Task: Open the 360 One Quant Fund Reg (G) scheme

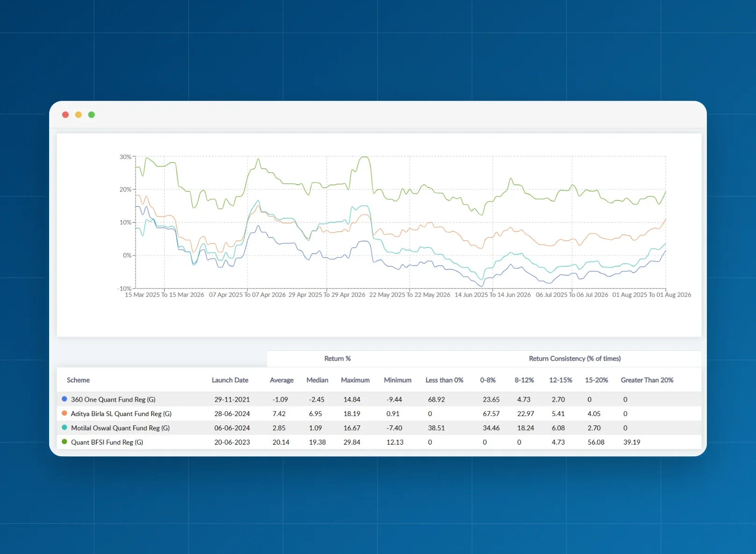Action: coord(113,399)
